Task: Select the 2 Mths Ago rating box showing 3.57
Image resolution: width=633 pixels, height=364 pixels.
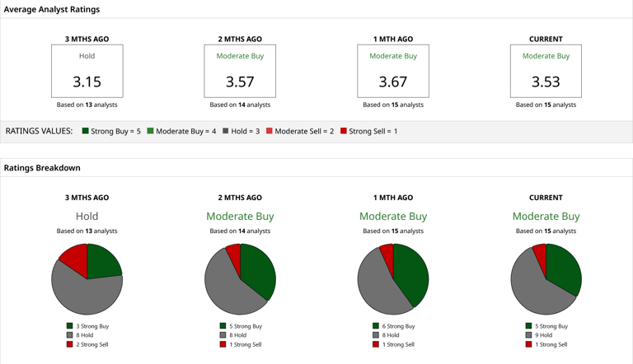Action: point(240,71)
